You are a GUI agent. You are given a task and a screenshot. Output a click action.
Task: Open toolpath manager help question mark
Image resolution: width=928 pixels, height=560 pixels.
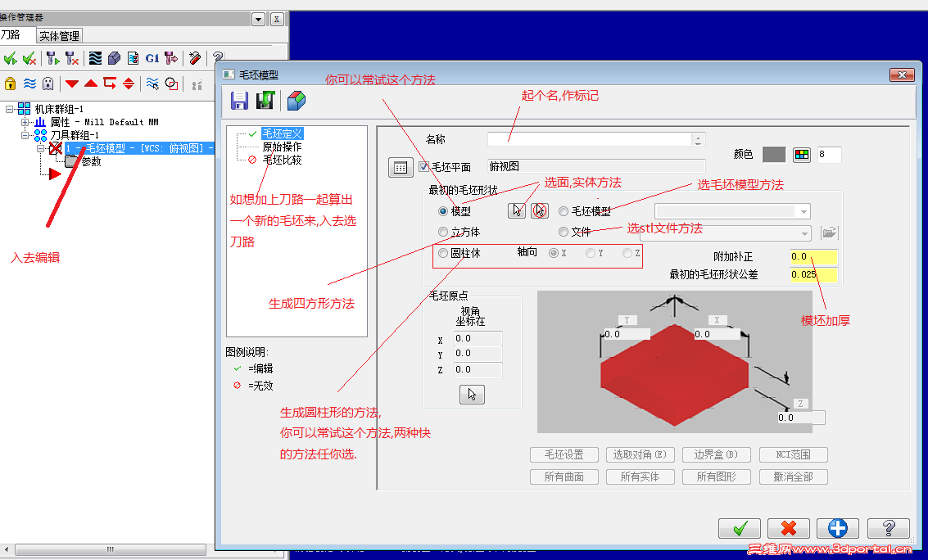(x=218, y=57)
